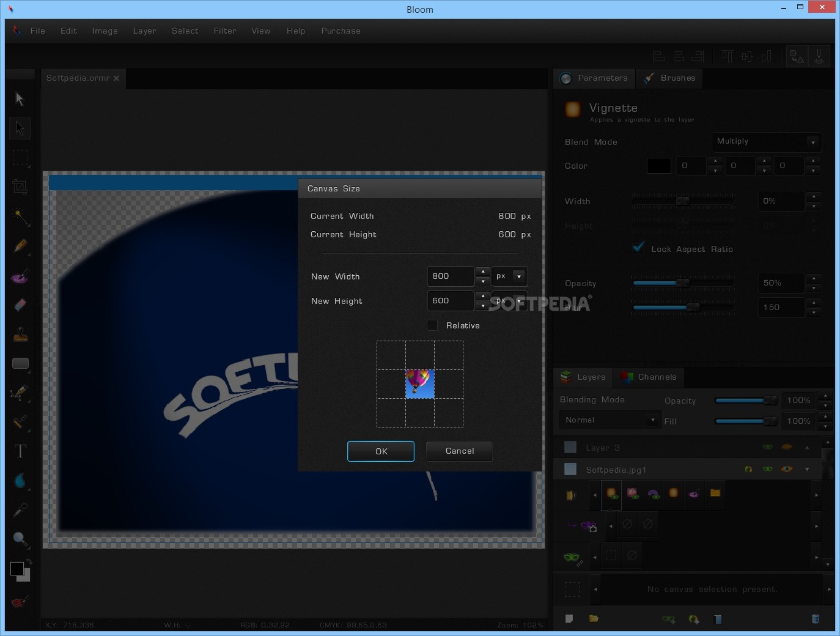Select the blur water drop tool

[20, 481]
